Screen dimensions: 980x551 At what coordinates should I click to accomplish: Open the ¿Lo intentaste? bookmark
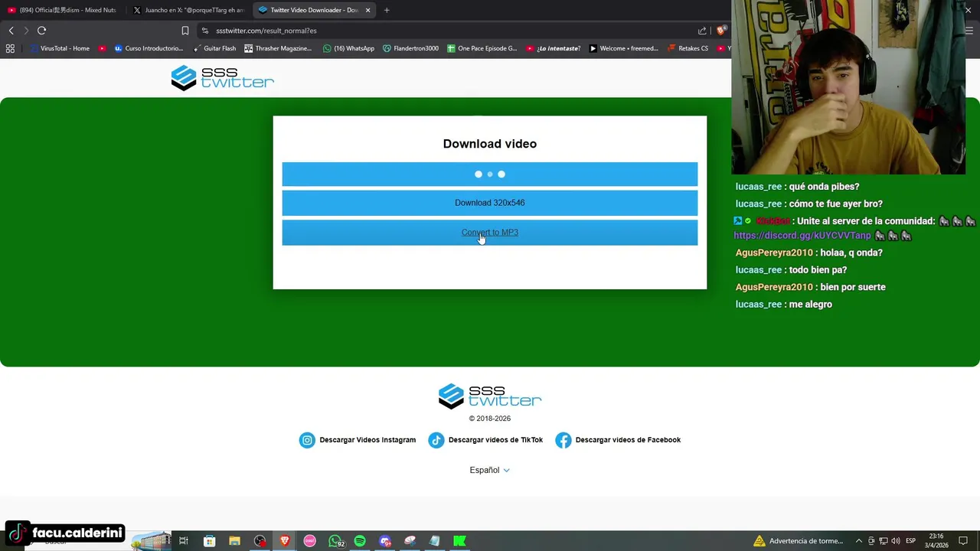pyautogui.click(x=553, y=48)
